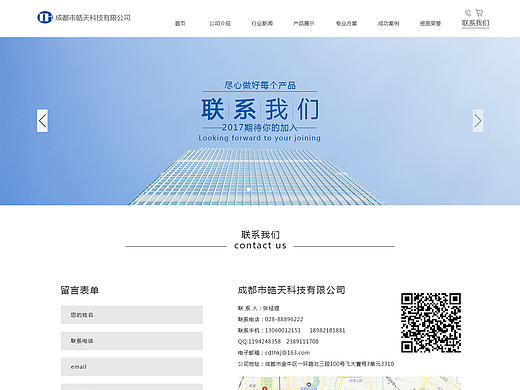The height and width of the screenshot is (390, 520).
Task: Open the 产品展示 menu item
Action: (304, 23)
